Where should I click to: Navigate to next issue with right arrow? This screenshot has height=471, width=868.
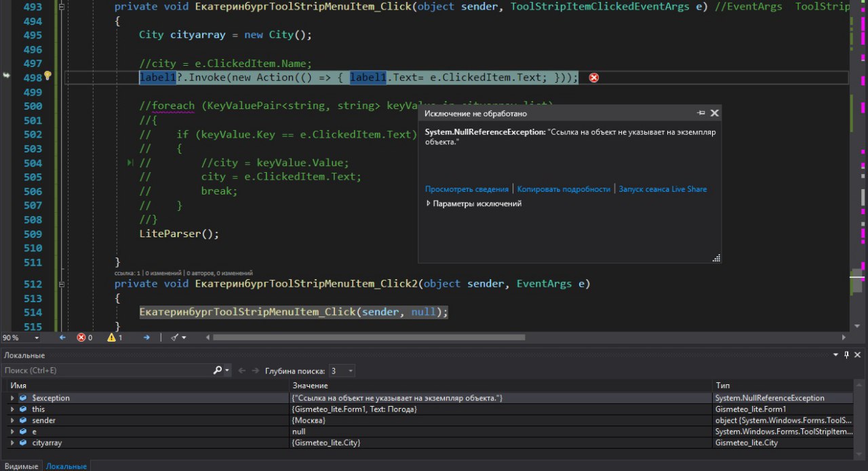(145, 337)
